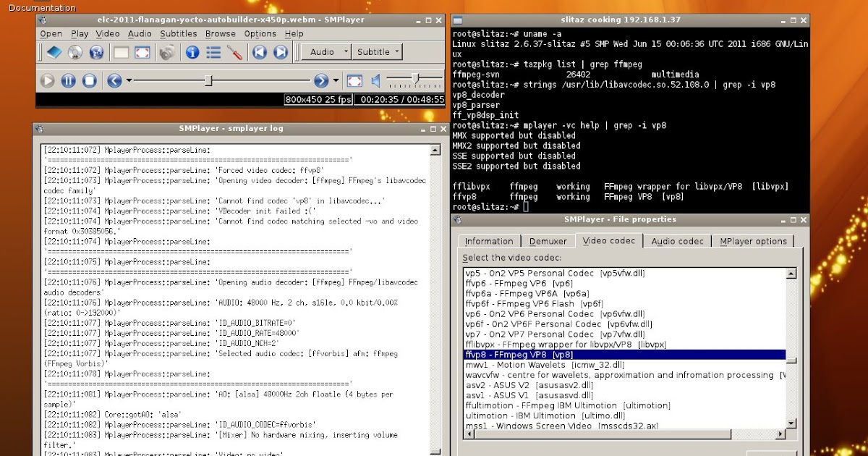Mute audio with the speaker icon
The image size is (868, 456).
(375, 80)
